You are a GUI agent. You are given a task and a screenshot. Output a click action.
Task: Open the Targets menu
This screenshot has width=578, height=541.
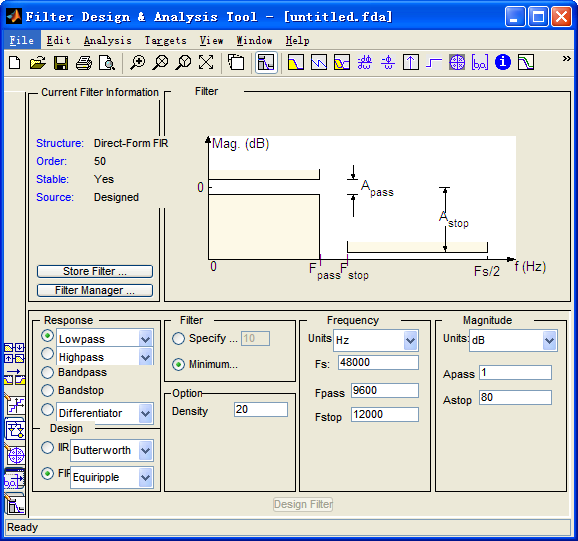pos(166,40)
